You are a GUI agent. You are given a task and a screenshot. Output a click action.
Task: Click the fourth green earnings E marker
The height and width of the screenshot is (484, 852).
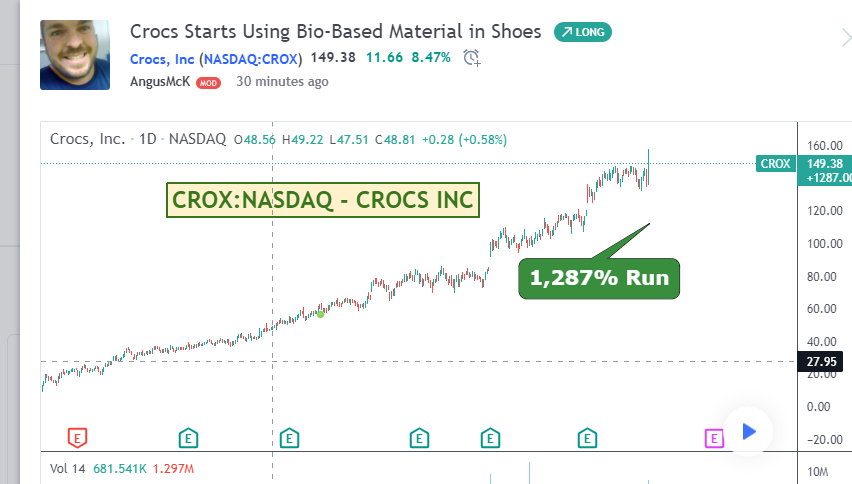(x=419, y=438)
